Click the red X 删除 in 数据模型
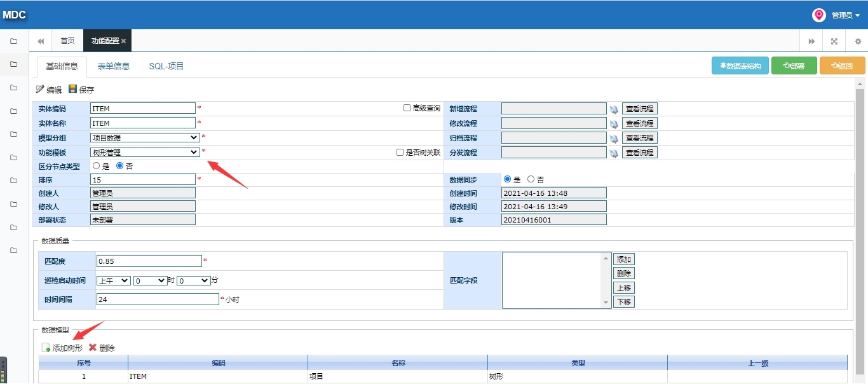Viewport: 868px width, 384px height. tap(102, 348)
